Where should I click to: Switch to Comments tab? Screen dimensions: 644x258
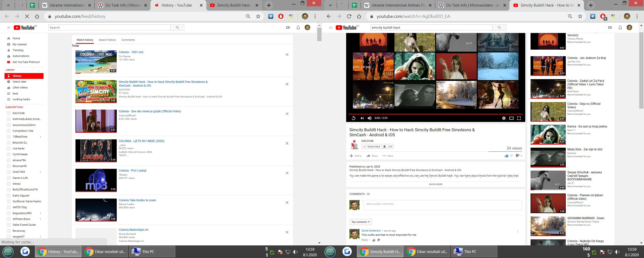(128, 40)
